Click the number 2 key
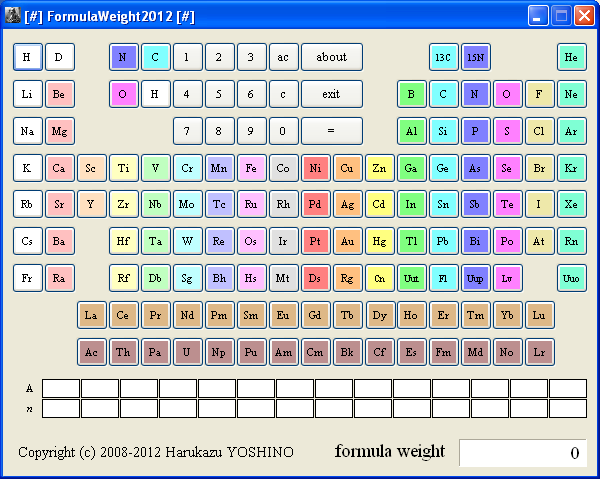This screenshot has height=479, width=600. tap(220, 57)
